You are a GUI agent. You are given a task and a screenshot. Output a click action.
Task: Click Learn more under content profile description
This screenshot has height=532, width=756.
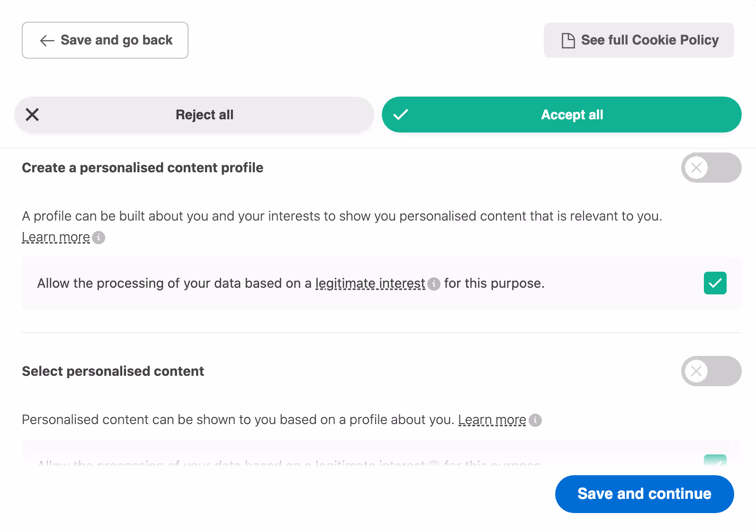55,237
